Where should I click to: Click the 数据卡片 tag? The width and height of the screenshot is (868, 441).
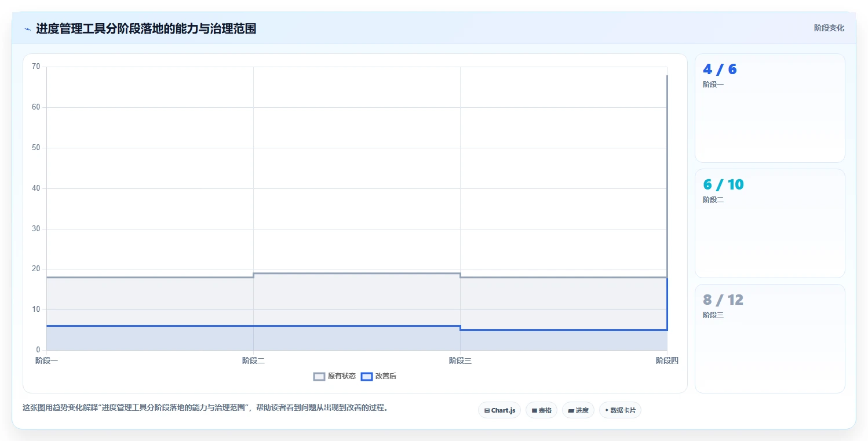tap(620, 410)
